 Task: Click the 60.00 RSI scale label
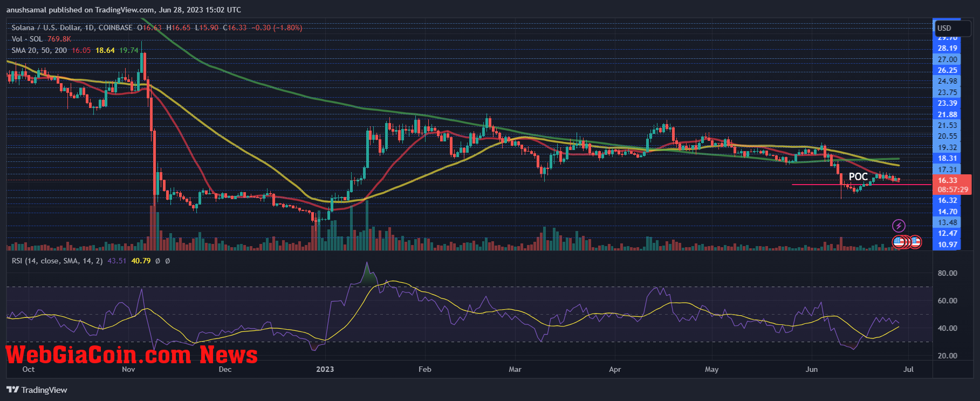click(948, 301)
